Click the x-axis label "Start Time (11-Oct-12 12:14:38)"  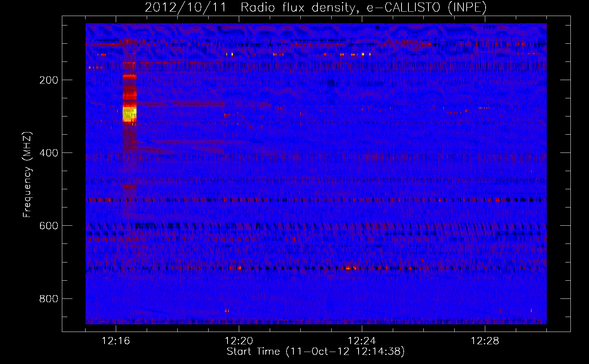coord(316,352)
